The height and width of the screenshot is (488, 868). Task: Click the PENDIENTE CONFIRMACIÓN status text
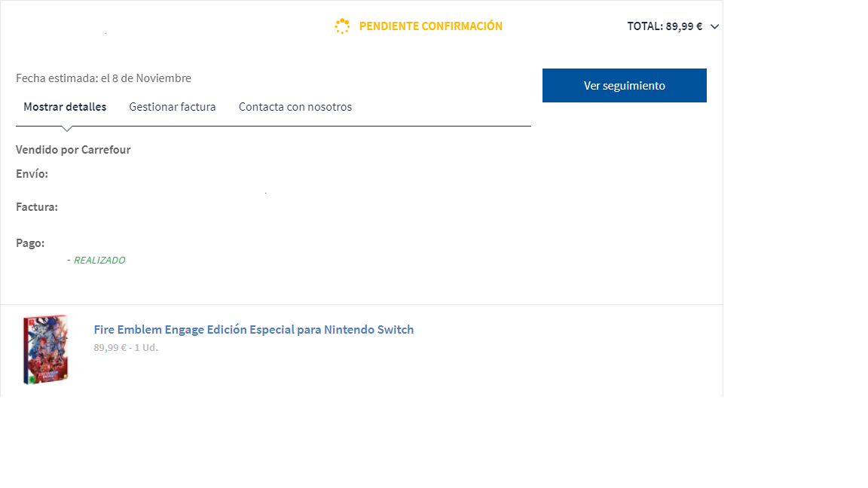click(x=431, y=26)
